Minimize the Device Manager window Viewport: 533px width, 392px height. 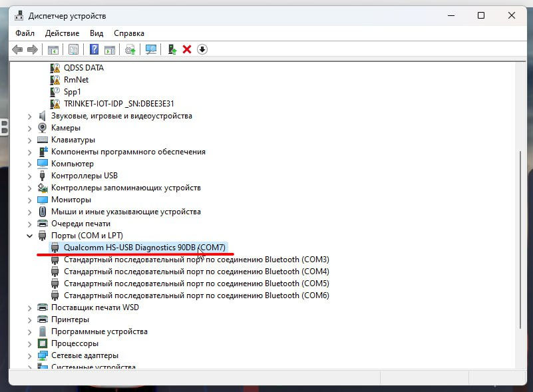click(x=451, y=15)
